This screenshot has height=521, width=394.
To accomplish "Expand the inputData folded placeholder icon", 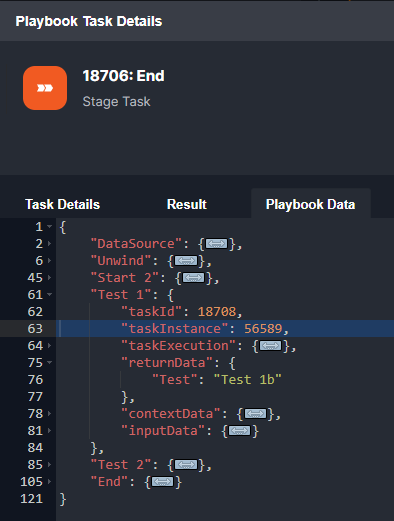I will coord(239,431).
